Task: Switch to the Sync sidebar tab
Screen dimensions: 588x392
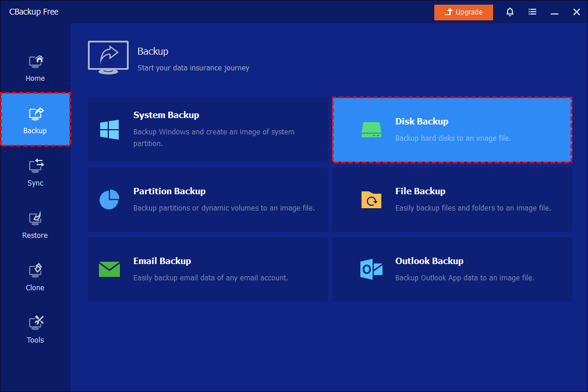Action: (x=35, y=173)
